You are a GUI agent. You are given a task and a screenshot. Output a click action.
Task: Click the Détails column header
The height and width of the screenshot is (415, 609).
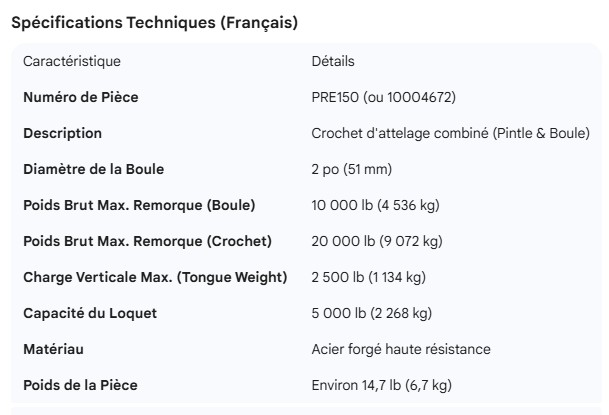[x=333, y=61]
